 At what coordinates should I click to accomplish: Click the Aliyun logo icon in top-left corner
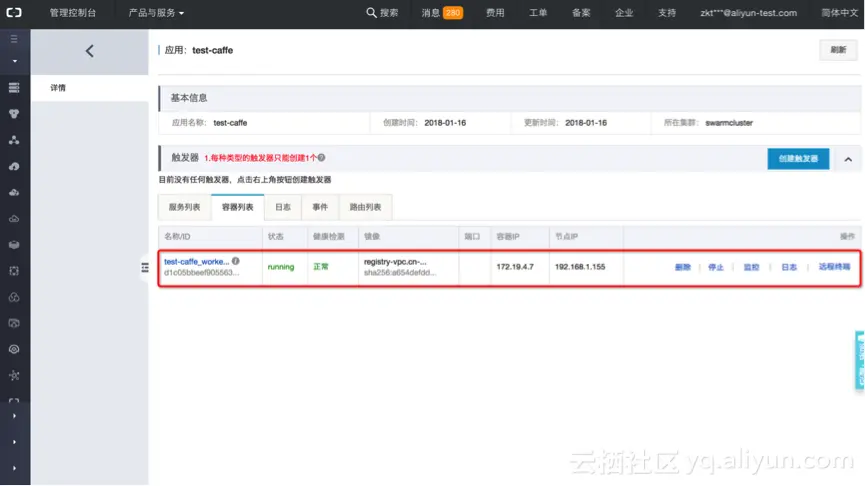pos(14,12)
